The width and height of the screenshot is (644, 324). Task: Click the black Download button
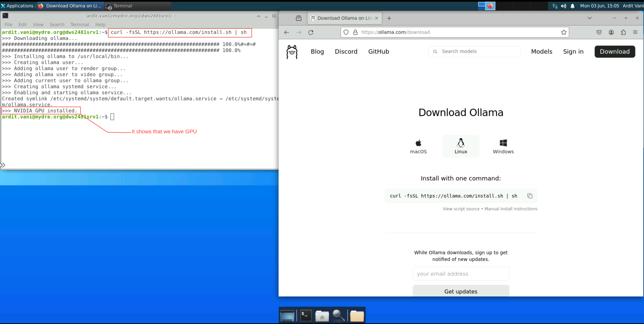pos(614,52)
